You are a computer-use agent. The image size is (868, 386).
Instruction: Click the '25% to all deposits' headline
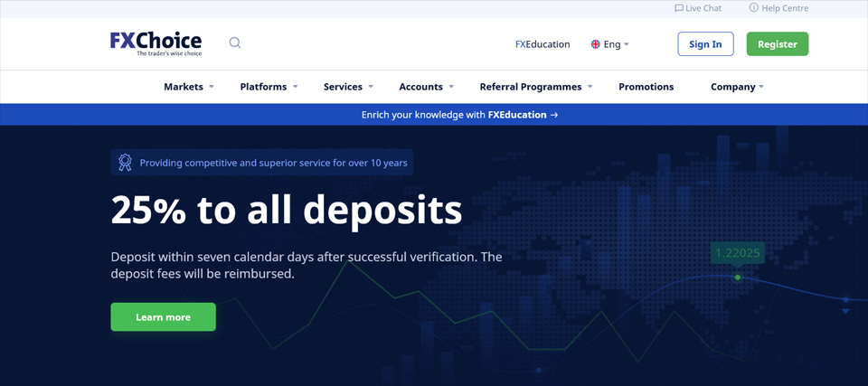coord(287,210)
